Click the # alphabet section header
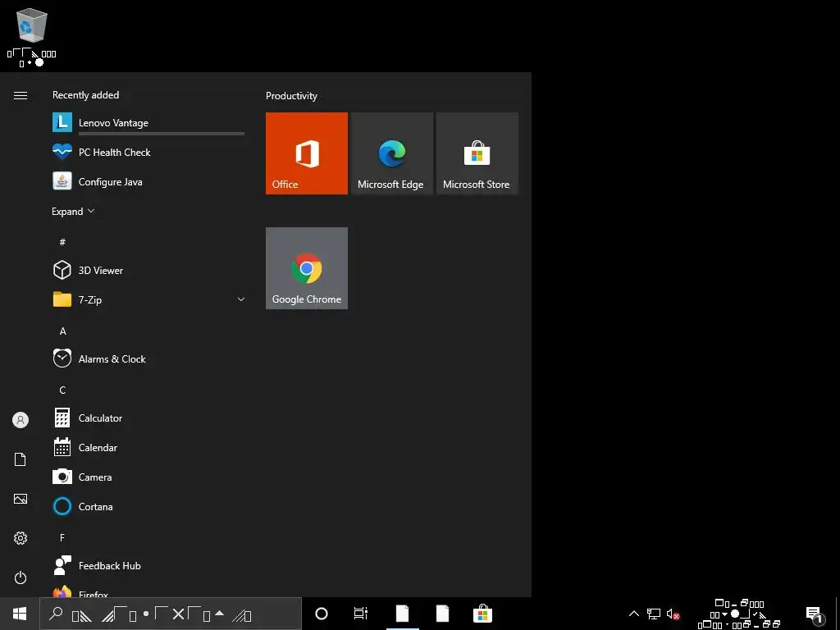The height and width of the screenshot is (630, 840). point(62,242)
